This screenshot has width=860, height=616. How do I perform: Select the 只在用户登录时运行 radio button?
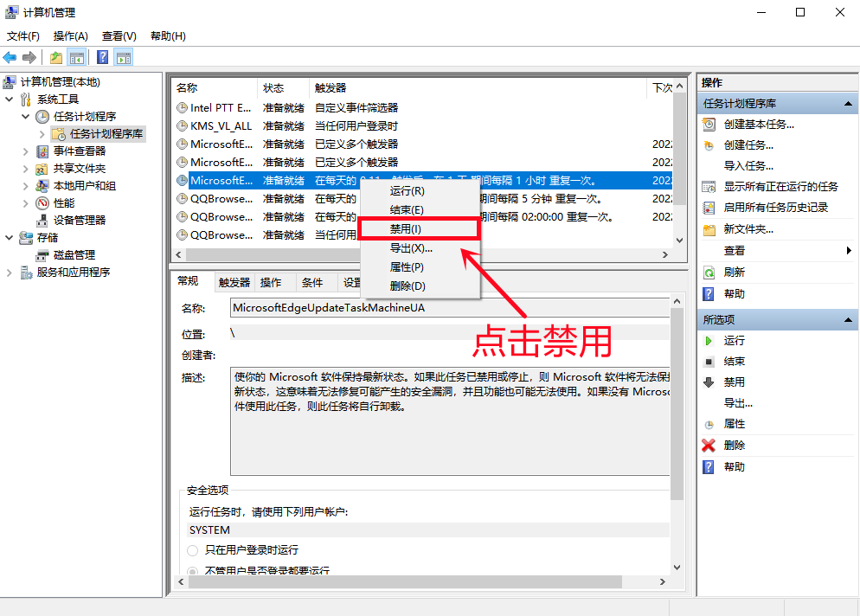193,550
